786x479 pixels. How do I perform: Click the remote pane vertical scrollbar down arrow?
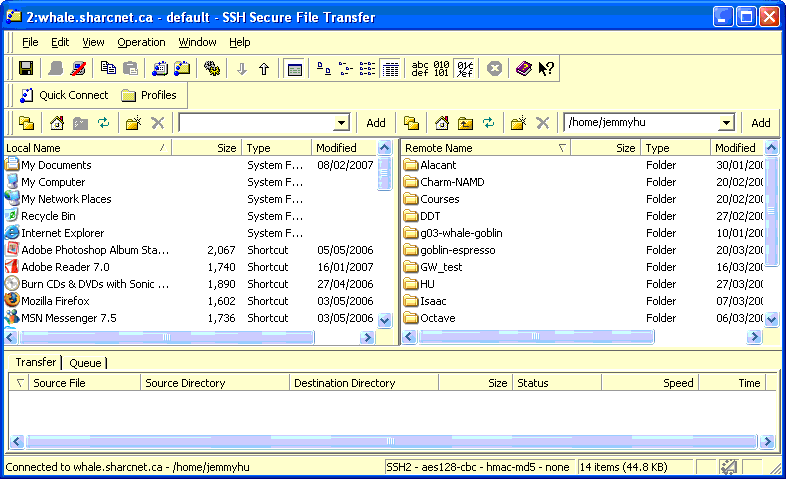tap(771, 320)
